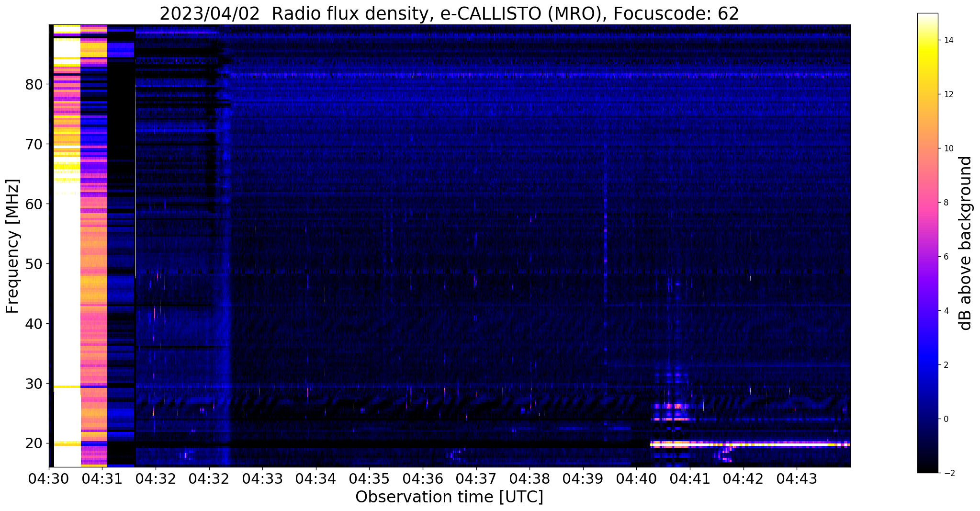Click the 04:42 time tick label
Image resolution: width=980 pixels, height=511 pixels.
point(743,478)
